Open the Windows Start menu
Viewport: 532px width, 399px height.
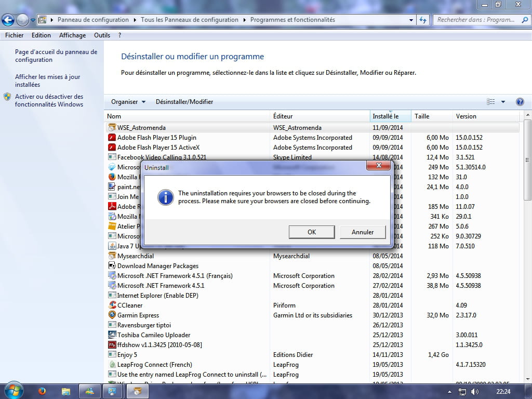(14, 390)
